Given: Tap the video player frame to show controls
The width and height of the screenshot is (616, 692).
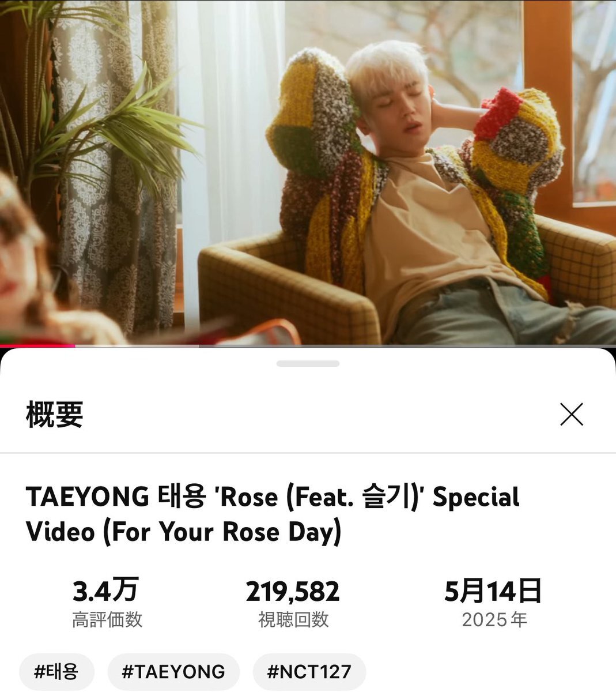Looking at the screenshot, I should click(308, 172).
